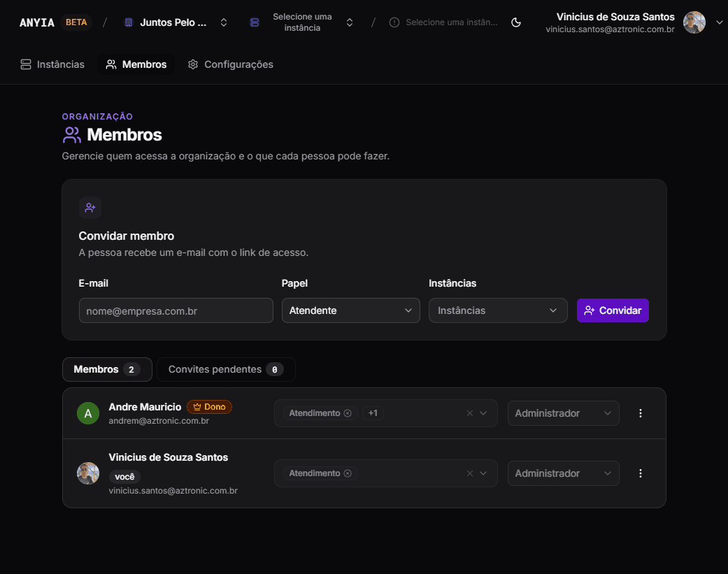
Task: Click the Vinicius de Souza Santos header name
Action: tap(615, 17)
